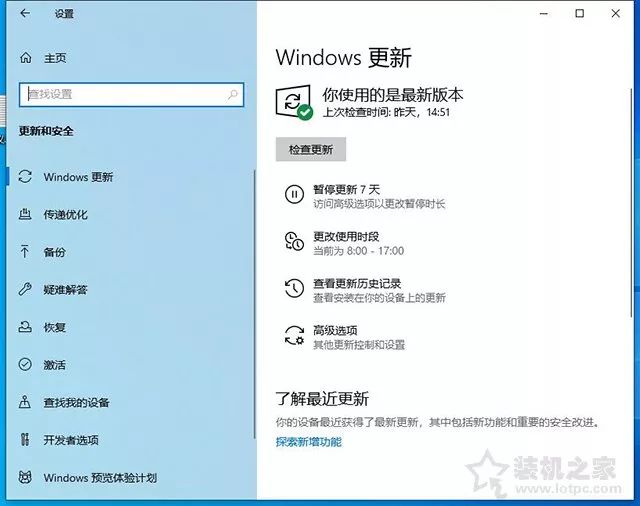
Task: Click the main content vertical scrollbar
Action: pyautogui.click(x=631, y=202)
